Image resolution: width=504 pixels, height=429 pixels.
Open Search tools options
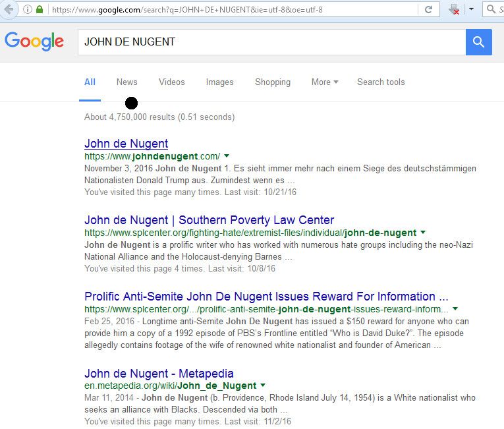pos(381,82)
